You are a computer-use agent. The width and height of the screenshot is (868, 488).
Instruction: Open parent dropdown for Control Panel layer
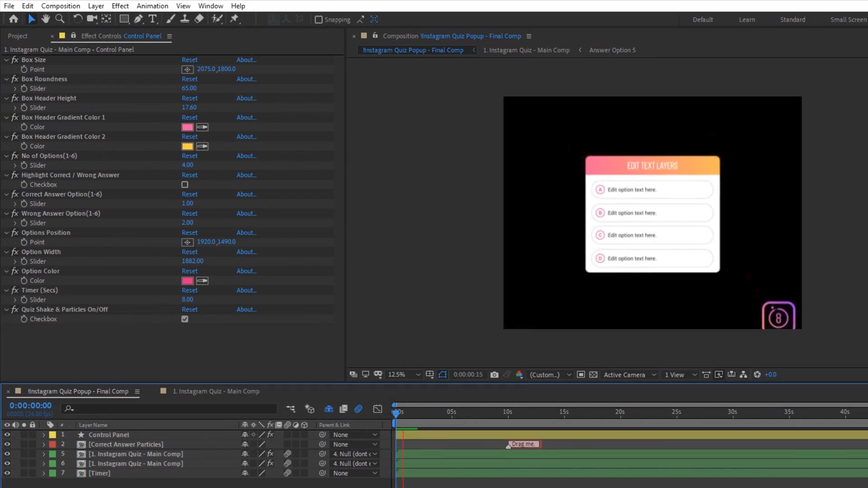(355, 435)
